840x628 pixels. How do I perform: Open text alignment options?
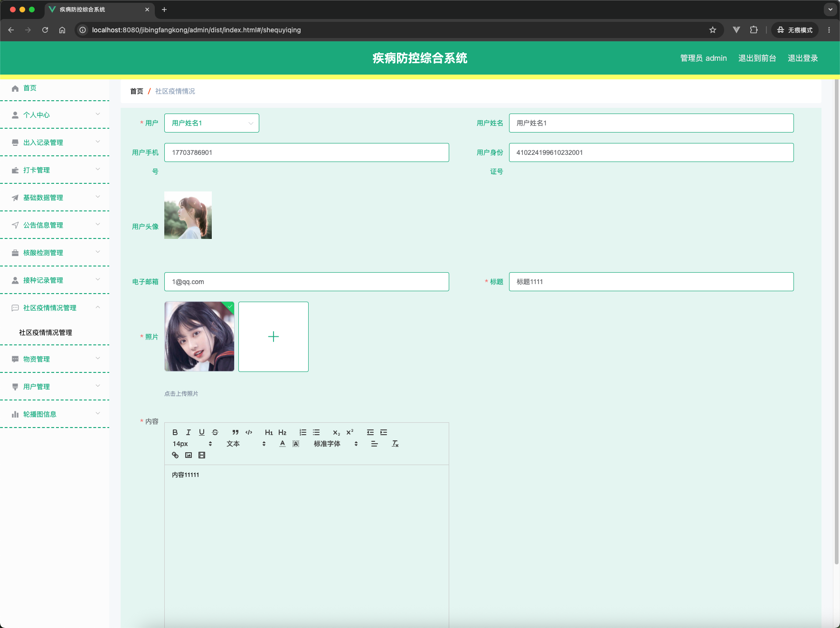coord(375,444)
